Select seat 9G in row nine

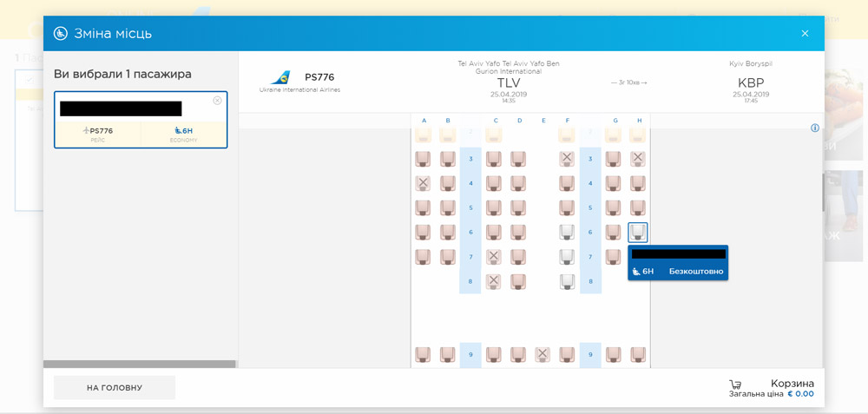[614, 354]
